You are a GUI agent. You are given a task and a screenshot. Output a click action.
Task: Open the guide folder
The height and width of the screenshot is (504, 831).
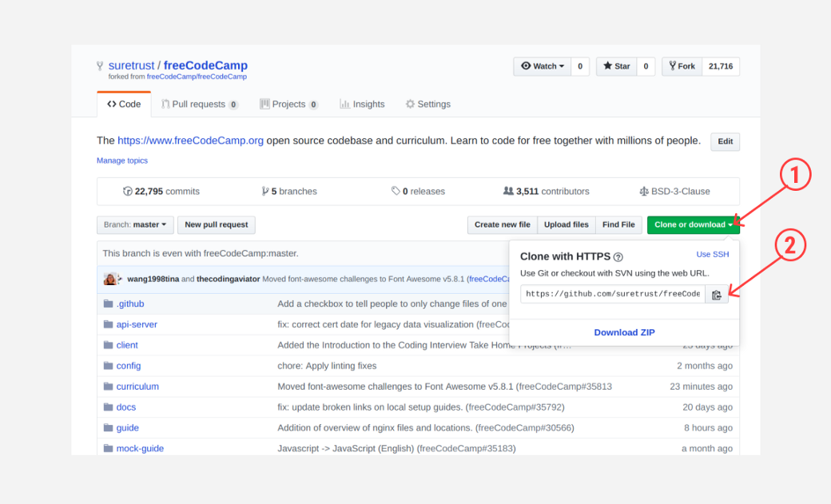point(128,427)
